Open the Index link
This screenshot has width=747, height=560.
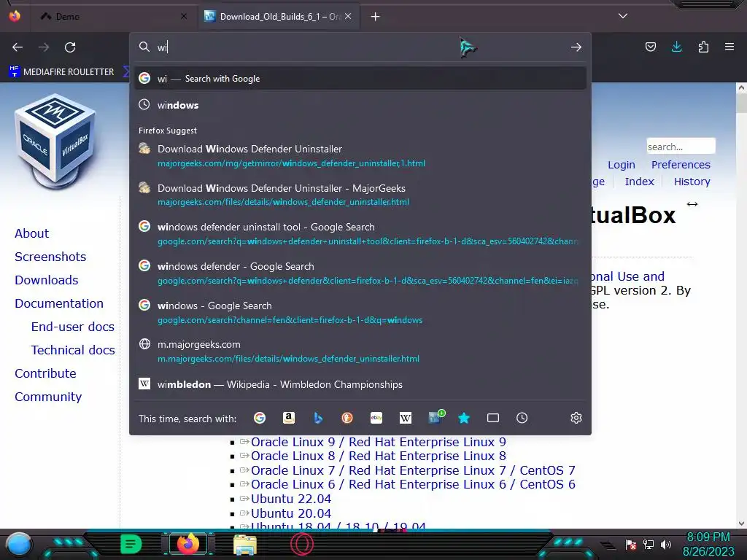(x=639, y=182)
